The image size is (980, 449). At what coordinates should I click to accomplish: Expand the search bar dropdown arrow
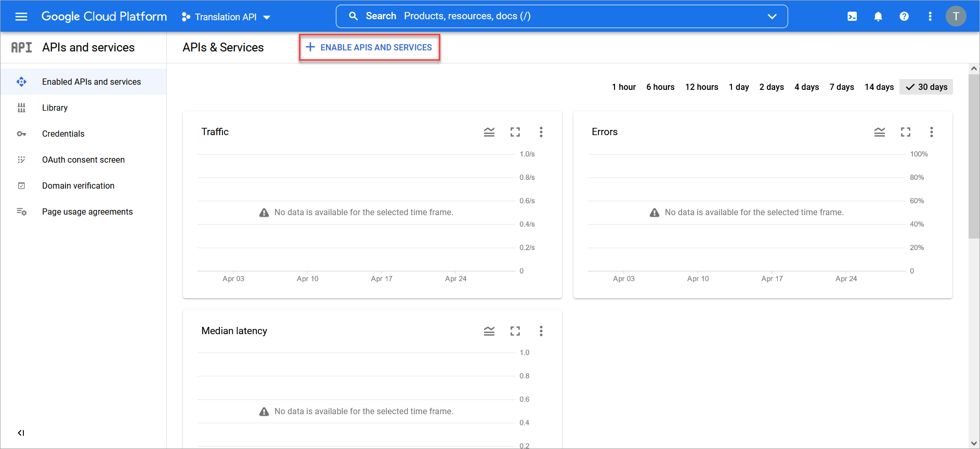tap(772, 16)
